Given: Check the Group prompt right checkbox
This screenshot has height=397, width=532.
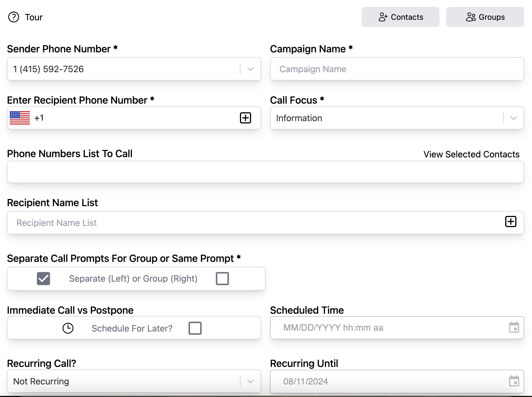Looking at the screenshot, I should coord(222,278).
